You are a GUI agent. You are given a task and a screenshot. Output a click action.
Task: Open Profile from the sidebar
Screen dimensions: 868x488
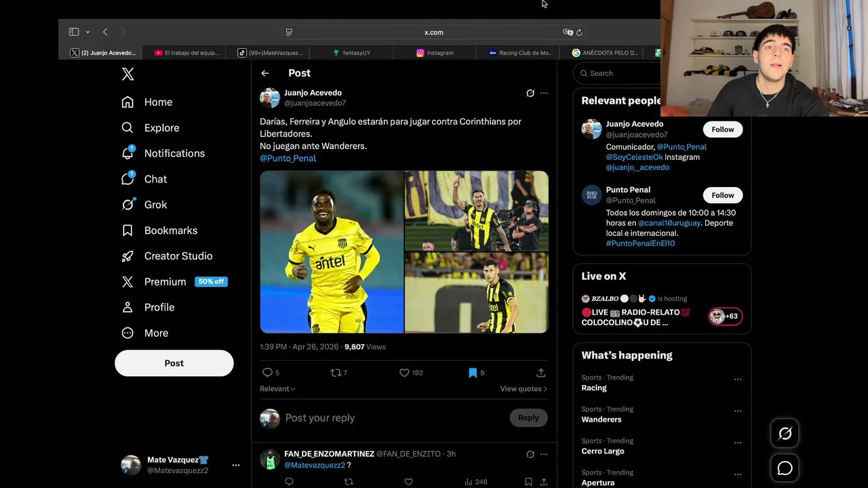pos(148,307)
